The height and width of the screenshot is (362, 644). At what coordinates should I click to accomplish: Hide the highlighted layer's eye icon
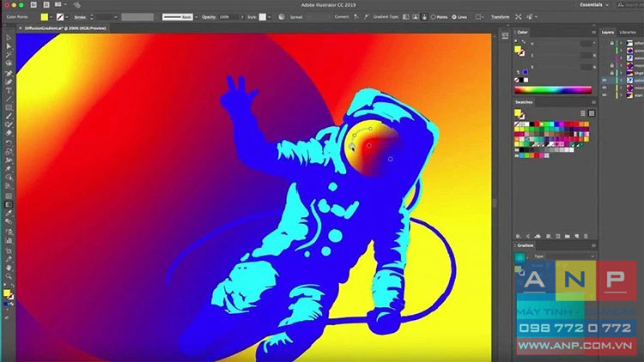pos(605,81)
